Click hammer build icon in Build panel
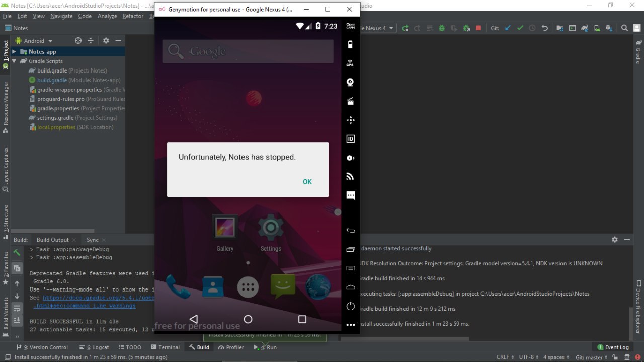Image resolution: width=644 pixels, height=362 pixels. (x=17, y=253)
